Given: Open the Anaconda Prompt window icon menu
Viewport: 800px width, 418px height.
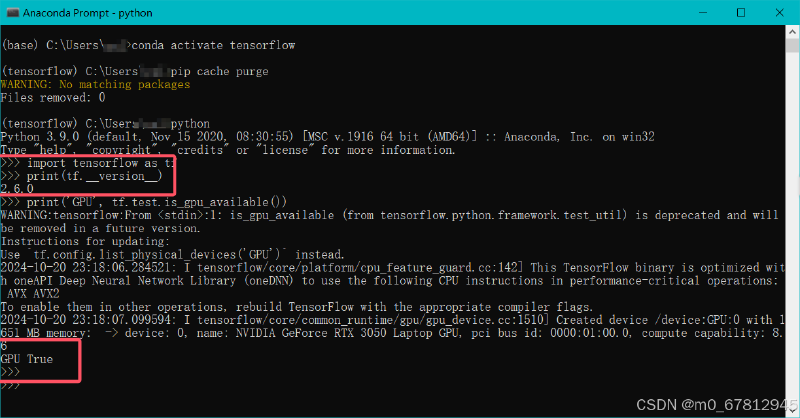Looking at the screenshot, I should tap(12, 13).
